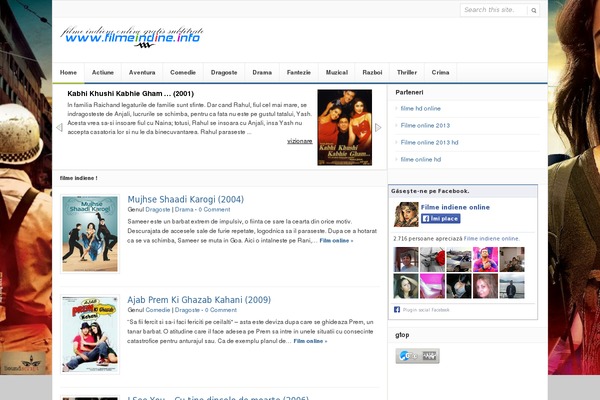Viewport: 600px width, 400px height.
Task: Click 'vizionare' link in featured slider
Action: 299,141
